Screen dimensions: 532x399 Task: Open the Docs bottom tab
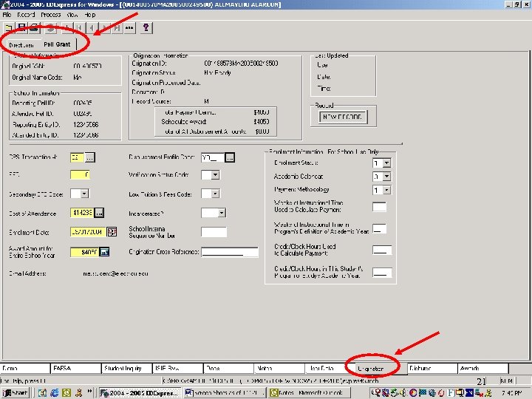pos(228,368)
